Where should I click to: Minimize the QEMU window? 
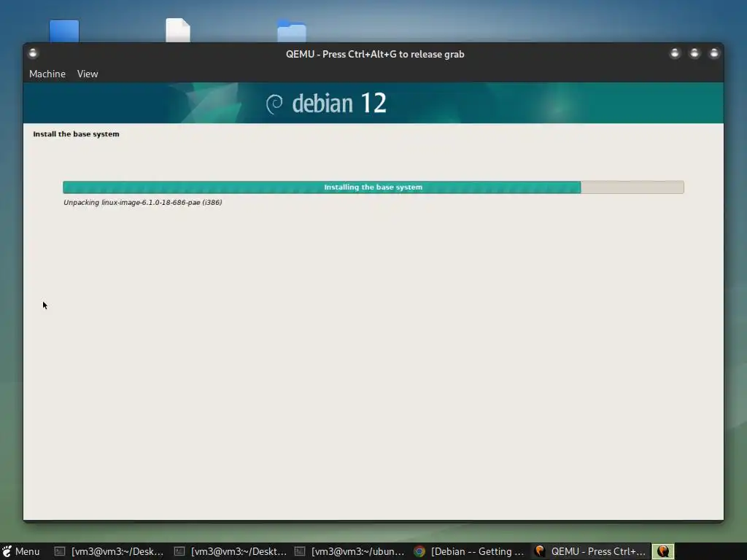pos(675,53)
